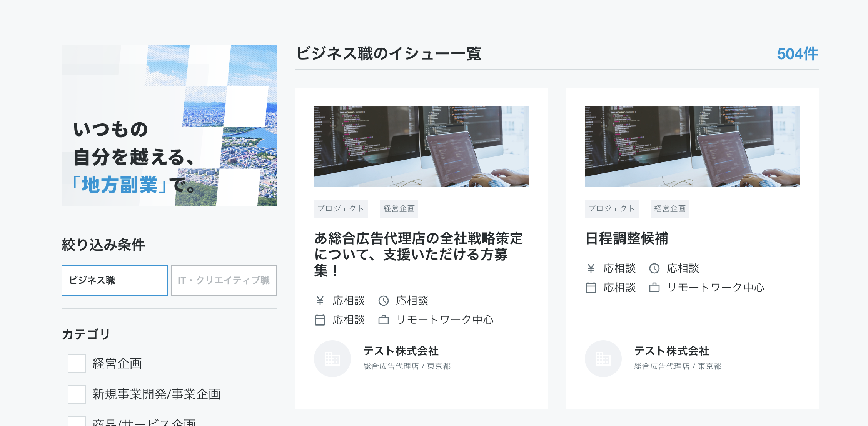The image size is (868, 426).
Task: Click the briefcase icon on 日程調整候補 card
Action: pos(654,288)
